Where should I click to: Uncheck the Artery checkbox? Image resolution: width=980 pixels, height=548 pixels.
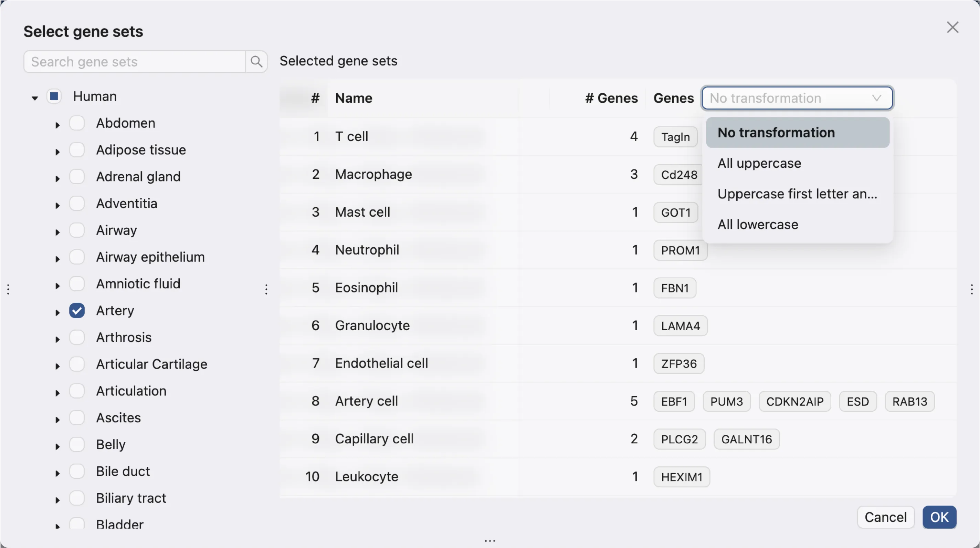coord(77,311)
